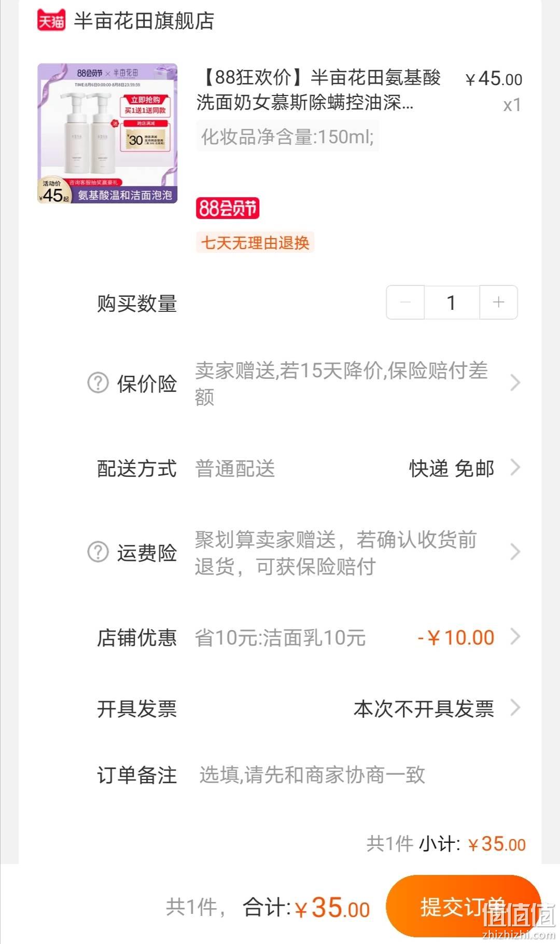Select the quantity number field
Viewport: 560px width, 944px height.
pos(452,302)
